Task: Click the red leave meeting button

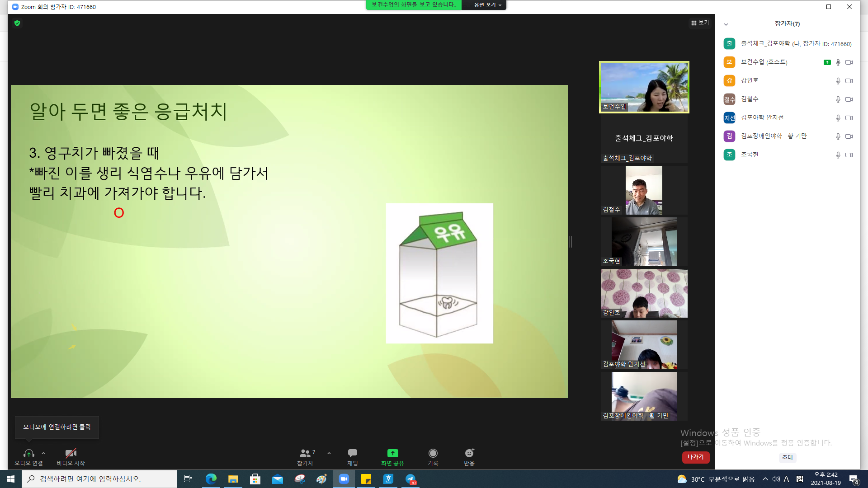Action: pos(696,457)
